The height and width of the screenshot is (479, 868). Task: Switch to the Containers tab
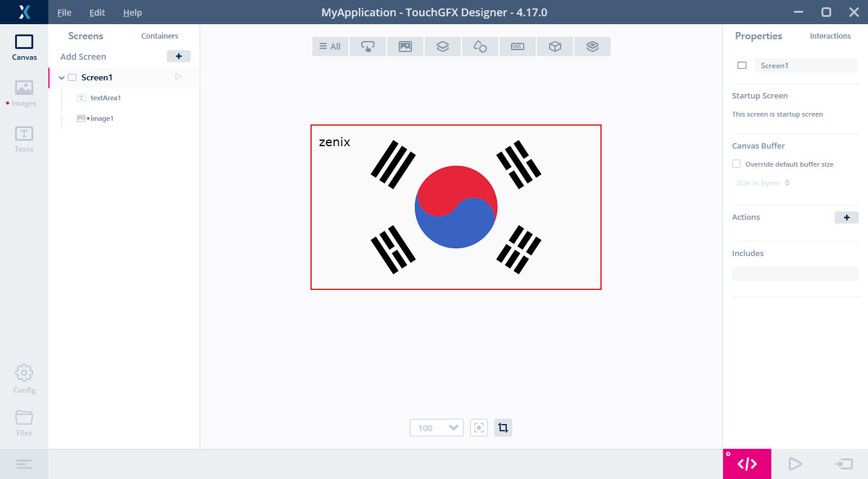pos(159,36)
